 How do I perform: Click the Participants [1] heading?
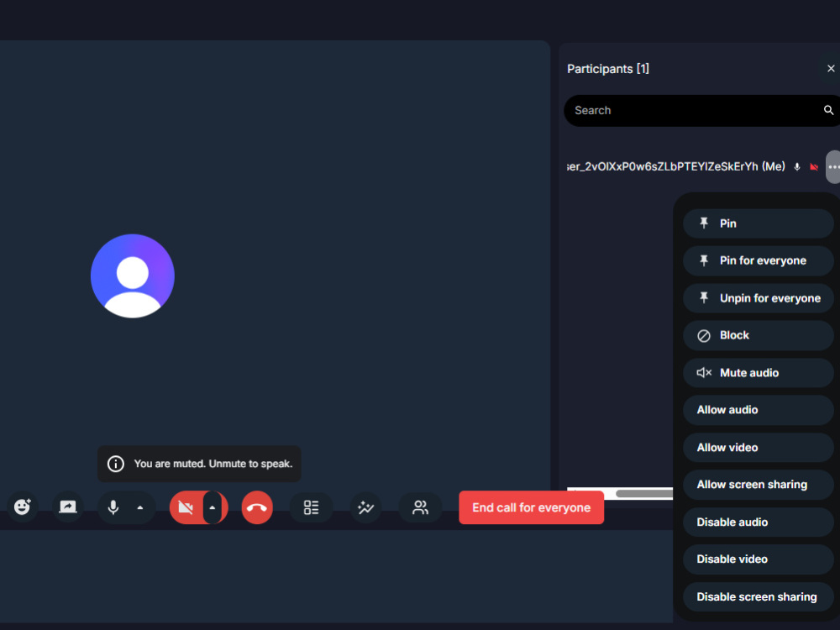[608, 69]
